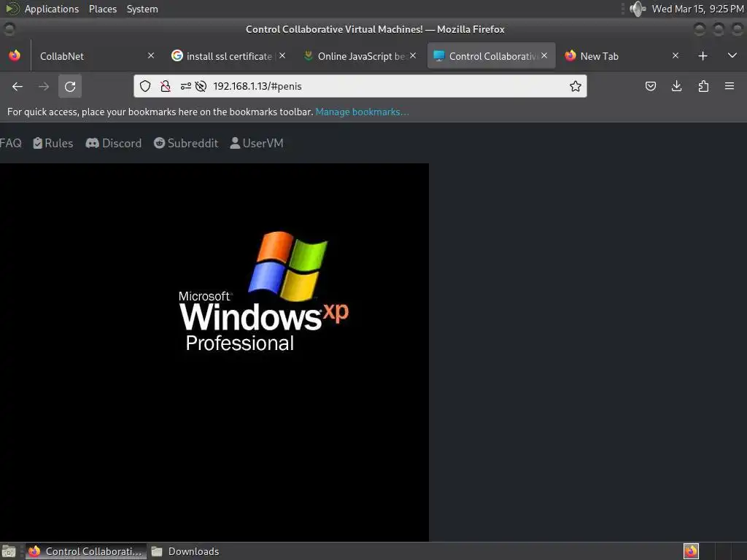Open the UserVM link
The image size is (747, 560).
(256, 144)
